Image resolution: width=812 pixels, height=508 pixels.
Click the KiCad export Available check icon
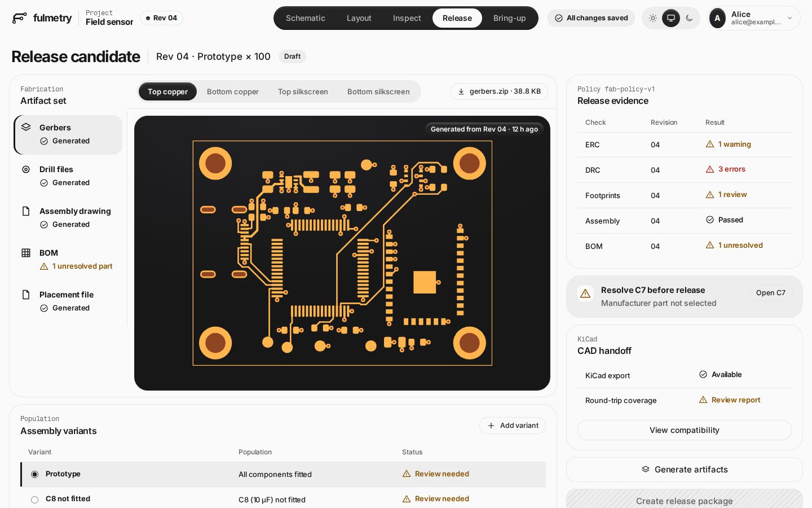tap(703, 374)
